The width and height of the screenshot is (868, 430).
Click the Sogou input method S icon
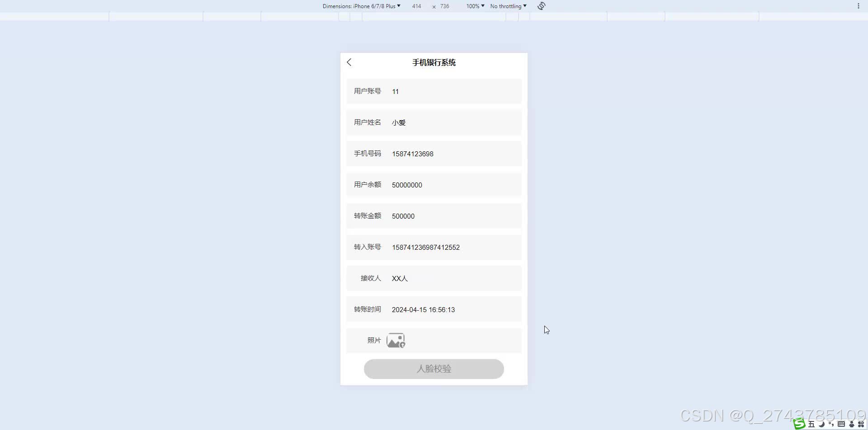(799, 424)
